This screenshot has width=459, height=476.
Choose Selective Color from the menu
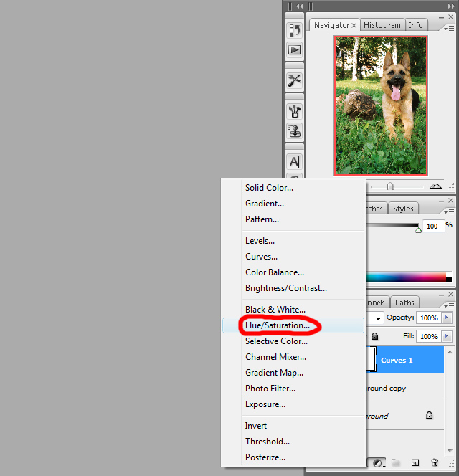coord(276,341)
